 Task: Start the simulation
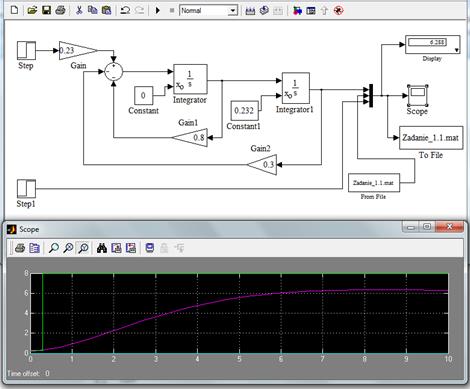(x=158, y=10)
